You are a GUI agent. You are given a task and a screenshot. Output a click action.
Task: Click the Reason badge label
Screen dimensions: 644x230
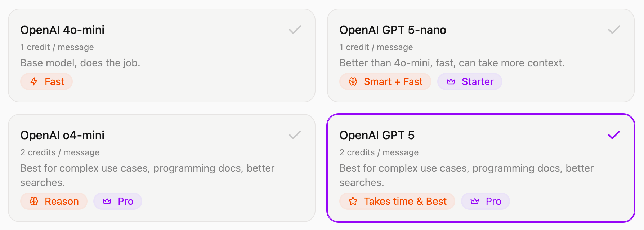click(x=62, y=202)
